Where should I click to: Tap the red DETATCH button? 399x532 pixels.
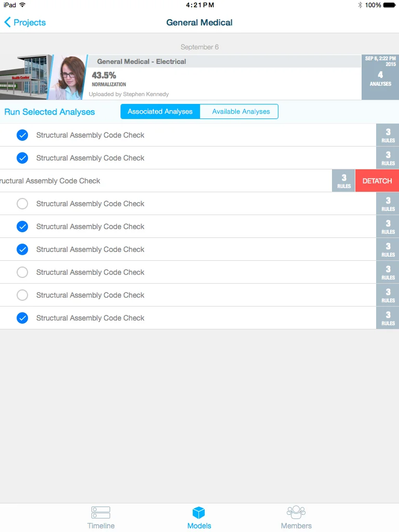pos(377,181)
